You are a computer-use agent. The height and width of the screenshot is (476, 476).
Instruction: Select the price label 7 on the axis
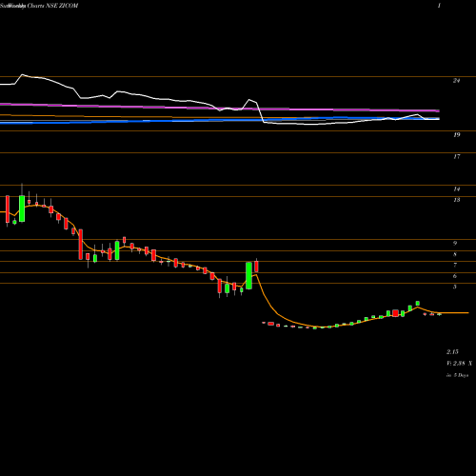(x=455, y=265)
